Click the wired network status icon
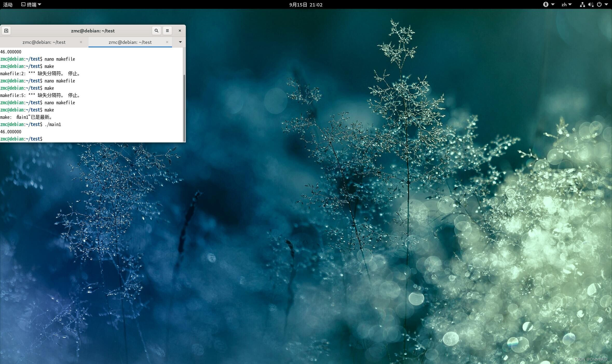The width and height of the screenshot is (612, 364). 582,4
